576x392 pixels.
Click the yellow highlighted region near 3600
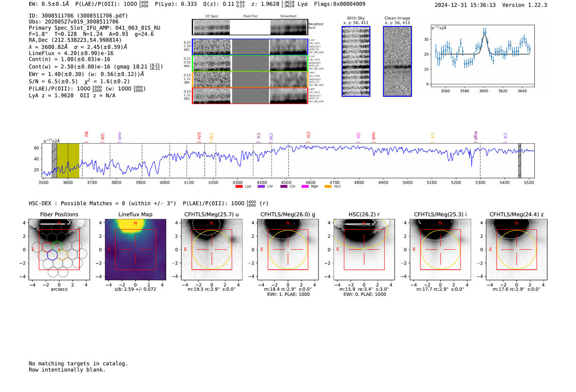pyautogui.click(x=68, y=161)
